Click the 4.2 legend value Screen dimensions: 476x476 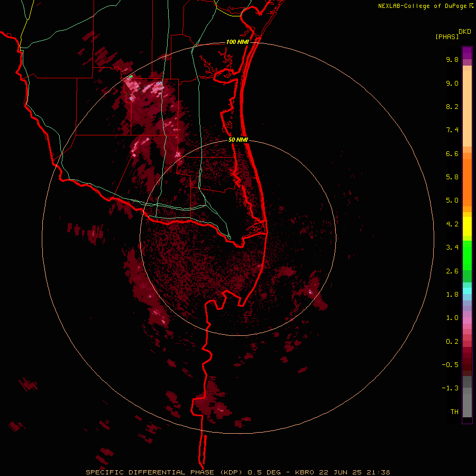coord(452,224)
